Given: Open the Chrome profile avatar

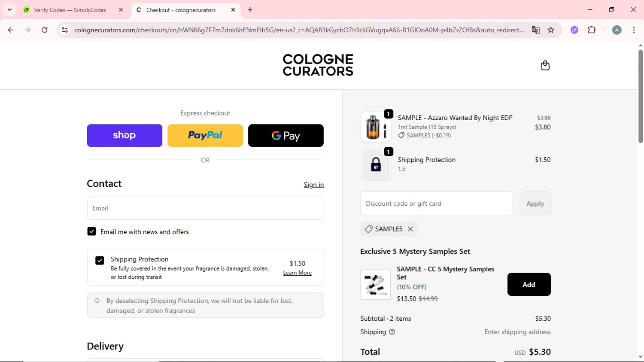Looking at the screenshot, I should [617, 30].
